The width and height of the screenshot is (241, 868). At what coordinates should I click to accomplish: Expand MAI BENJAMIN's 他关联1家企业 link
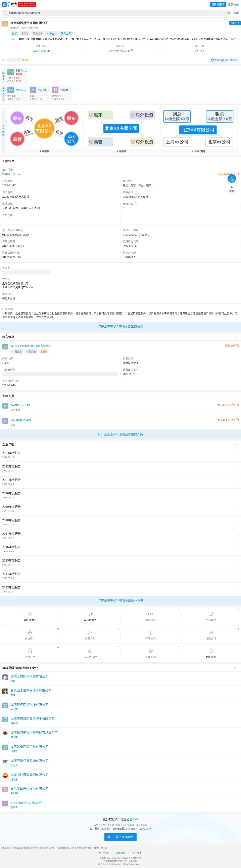[x=228, y=420]
